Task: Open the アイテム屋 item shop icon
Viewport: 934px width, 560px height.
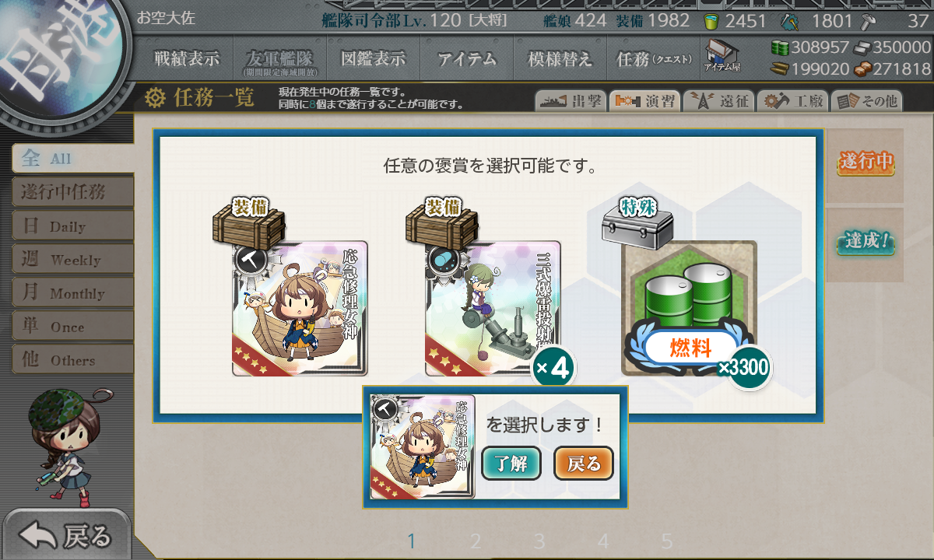Action: click(x=723, y=57)
